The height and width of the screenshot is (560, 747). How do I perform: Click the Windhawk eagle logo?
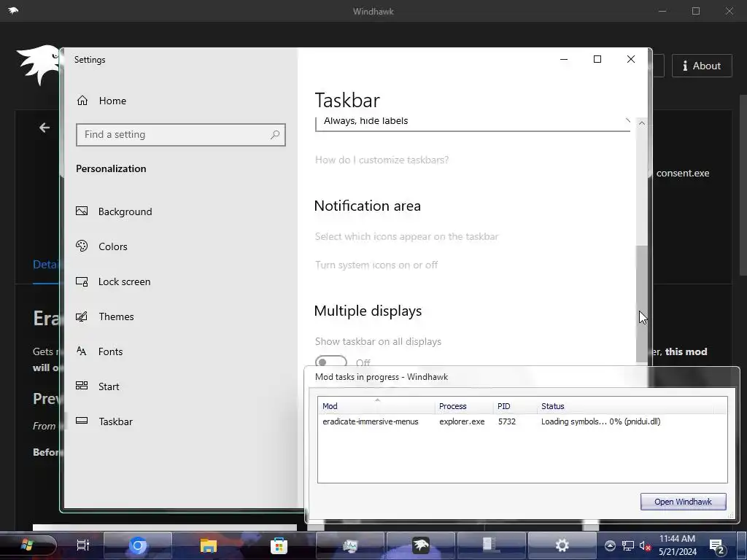click(x=37, y=65)
